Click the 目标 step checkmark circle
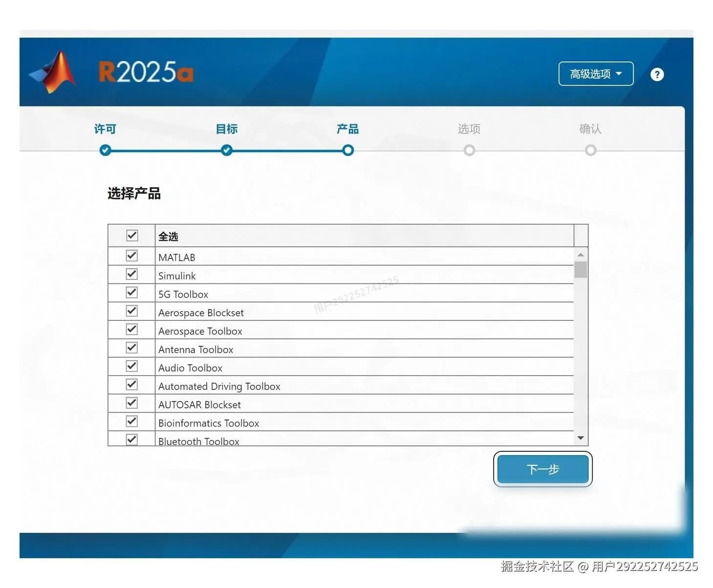This screenshot has height=588, width=713. point(226,150)
